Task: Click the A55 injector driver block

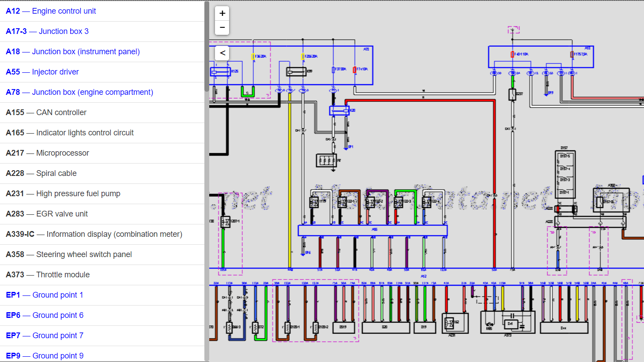Action: coord(373,230)
